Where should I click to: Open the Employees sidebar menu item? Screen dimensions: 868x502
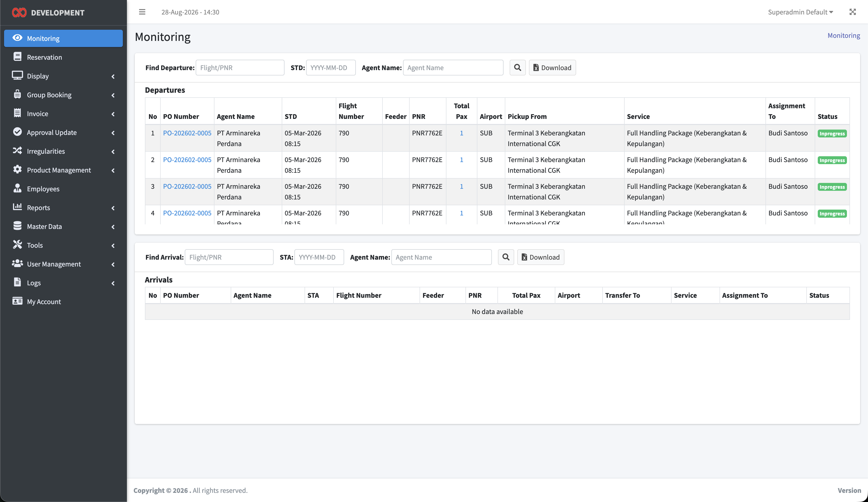point(63,189)
